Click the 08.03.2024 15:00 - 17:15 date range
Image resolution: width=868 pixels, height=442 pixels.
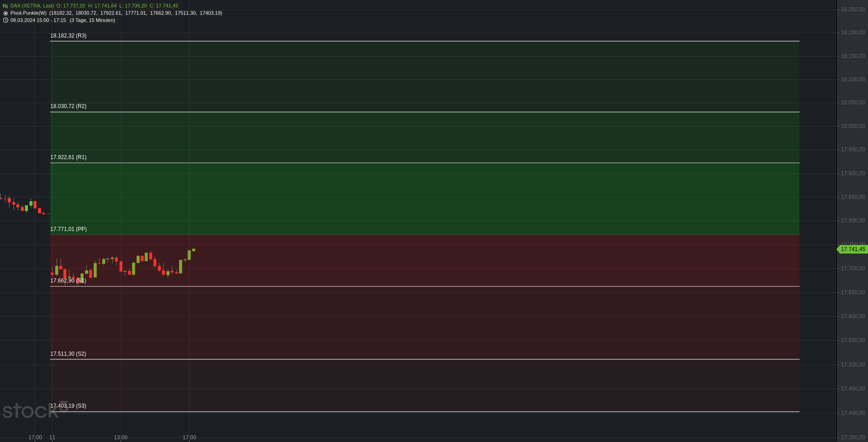coord(38,20)
